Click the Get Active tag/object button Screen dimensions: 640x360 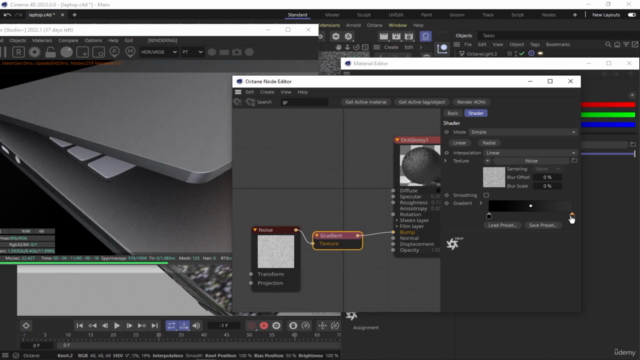pyautogui.click(x=422, y=102)
